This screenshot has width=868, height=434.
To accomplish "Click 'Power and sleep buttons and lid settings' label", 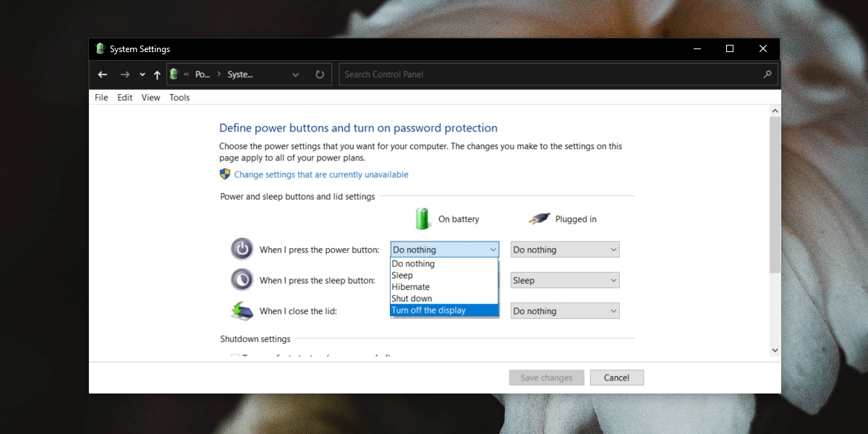I will point(297,196).
